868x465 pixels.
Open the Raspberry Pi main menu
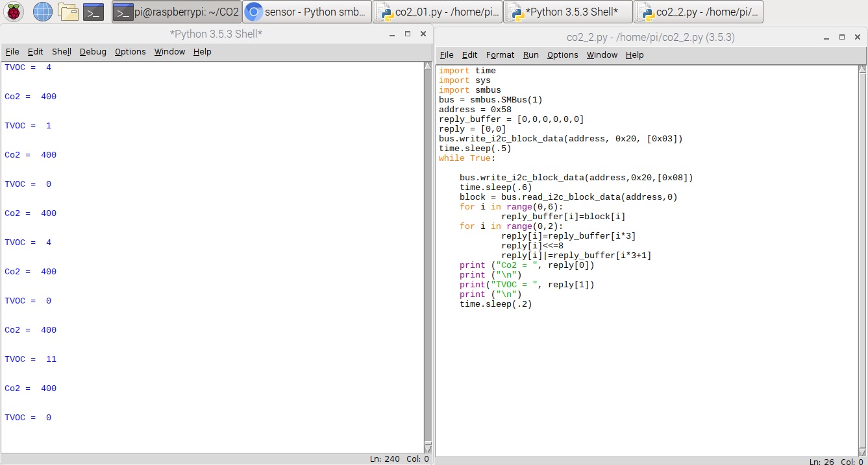[x=15, y=11]
